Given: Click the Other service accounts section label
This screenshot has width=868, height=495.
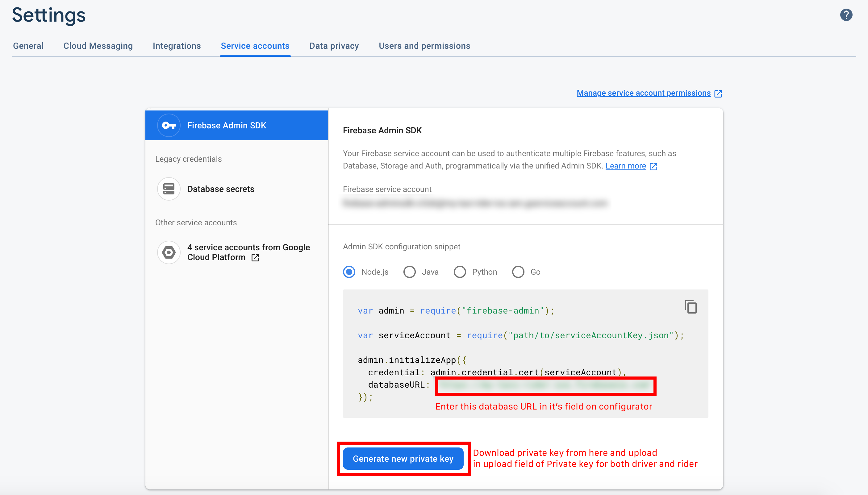Looking at the screenshot, I should point(196,223).
